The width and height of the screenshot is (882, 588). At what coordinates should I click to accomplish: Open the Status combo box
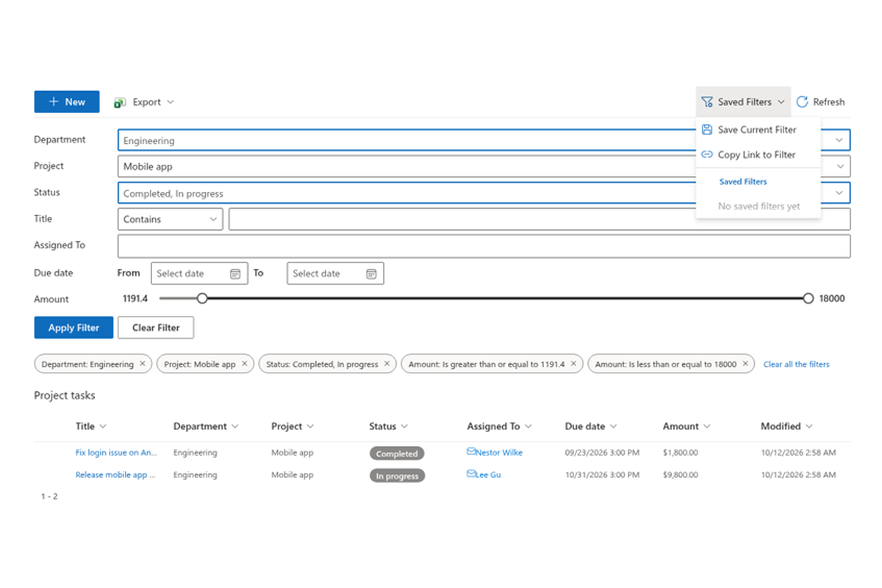[x=484, y=193]
